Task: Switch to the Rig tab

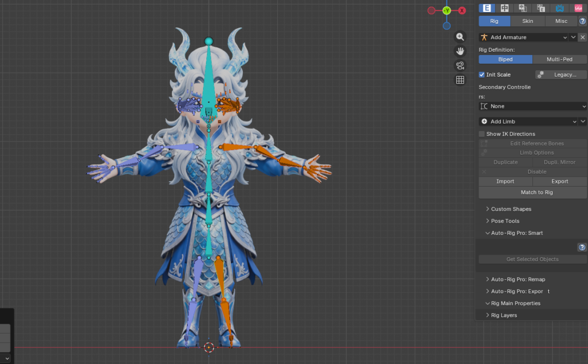Action: click(494, 21)
